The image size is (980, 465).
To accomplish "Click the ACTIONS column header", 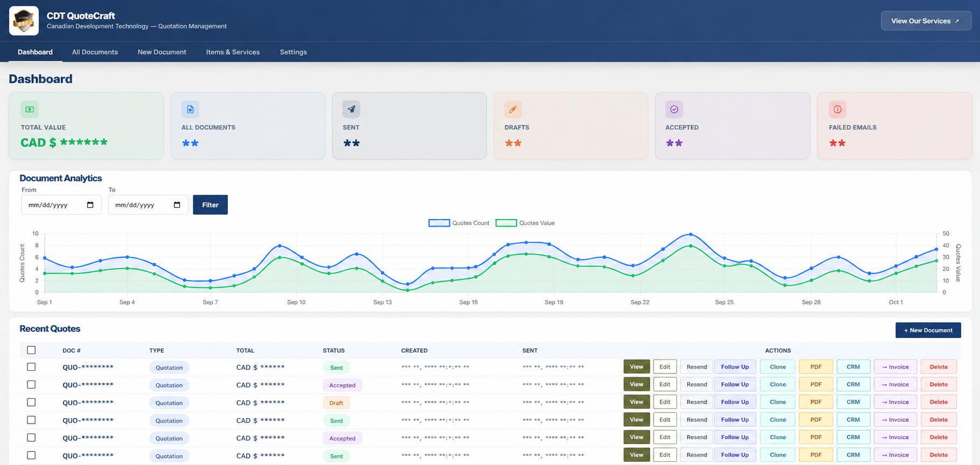I will pyautogui.click(x=778, y=350).
